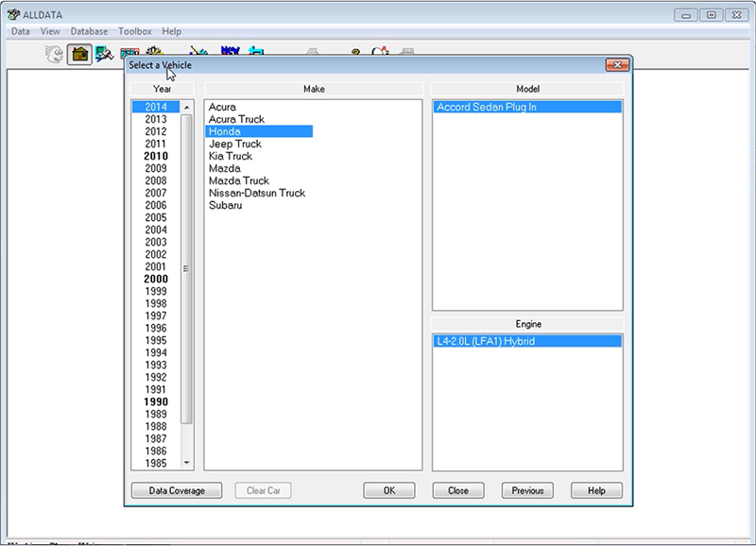The height and width of the screenshot is (546, 756).
Task: Select year 2006
Action: click(x=156, y=205)
